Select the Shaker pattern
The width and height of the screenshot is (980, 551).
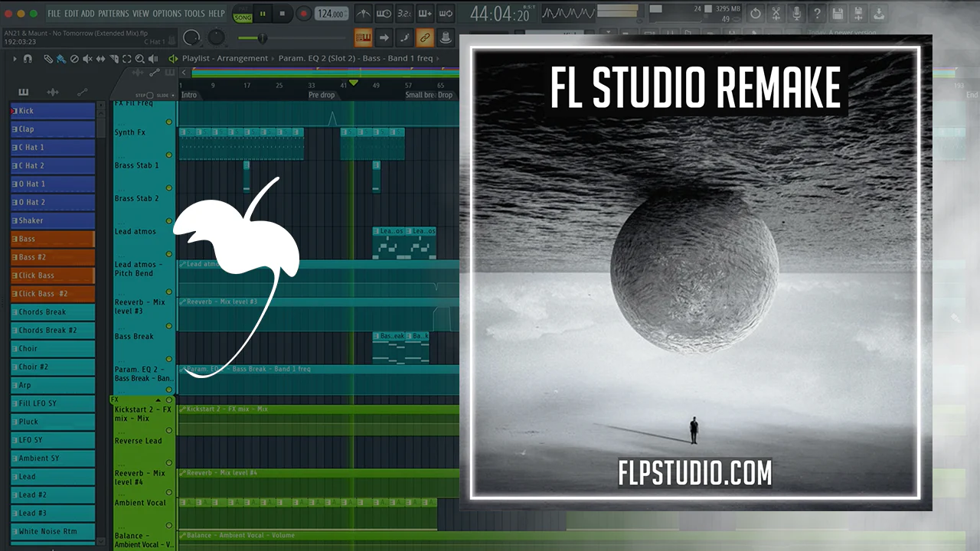(53, 220)
